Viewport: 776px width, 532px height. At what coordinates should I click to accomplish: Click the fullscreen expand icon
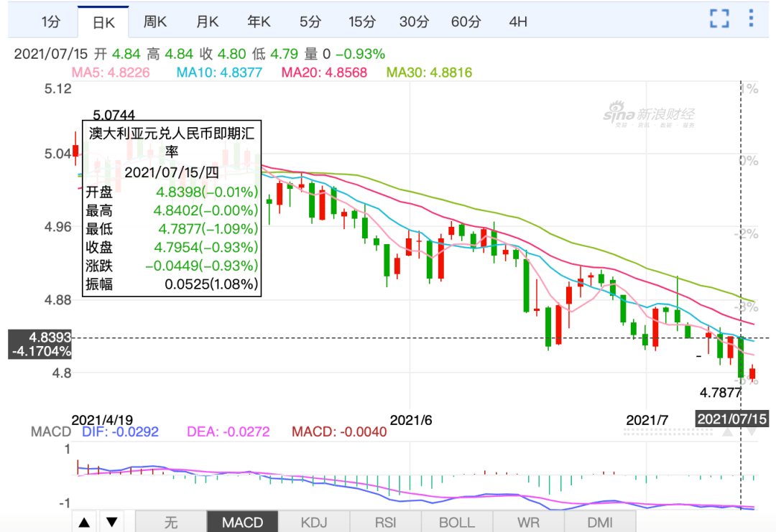pyautogui.click(x=719, y=20)
